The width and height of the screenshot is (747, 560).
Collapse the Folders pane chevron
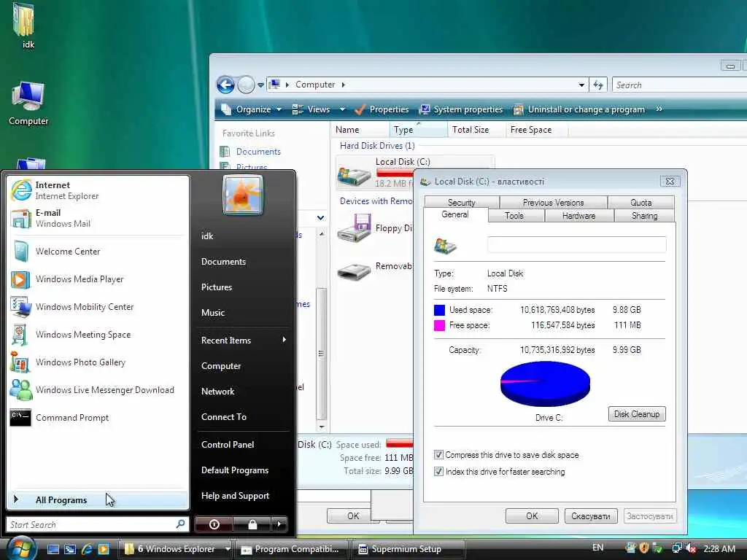321,217
